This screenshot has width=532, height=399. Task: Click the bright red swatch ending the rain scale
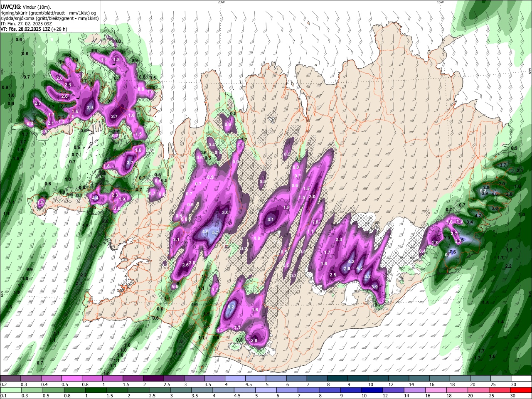pos(521,390)
